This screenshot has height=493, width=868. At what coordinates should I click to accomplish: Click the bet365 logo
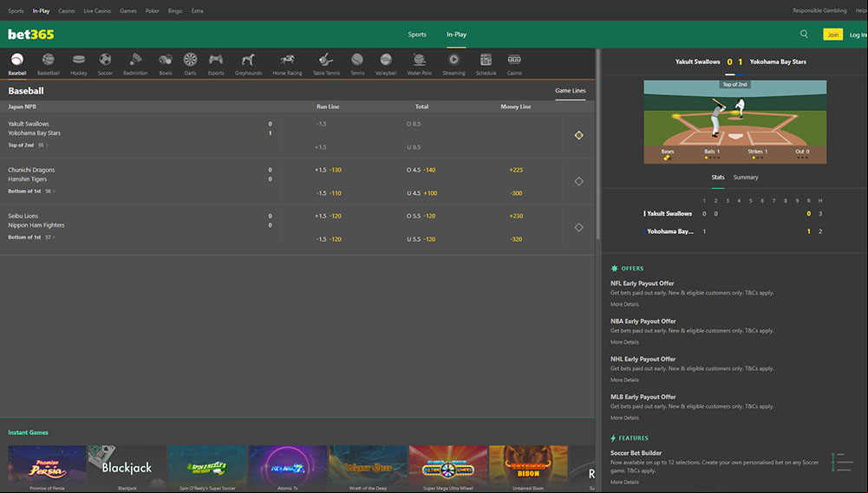coord(31,35)
